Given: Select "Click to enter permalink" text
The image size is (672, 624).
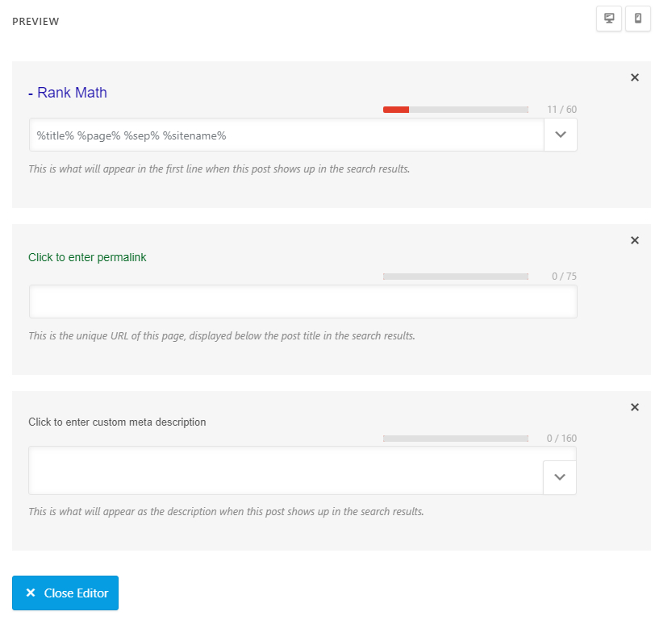Looking at the screenshot, I should click(87, 257).
